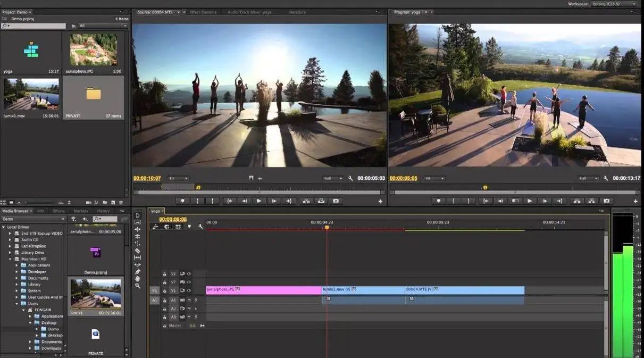Expand the Audio CD drive tree item
644x358 pixels.
coord(10,240)
